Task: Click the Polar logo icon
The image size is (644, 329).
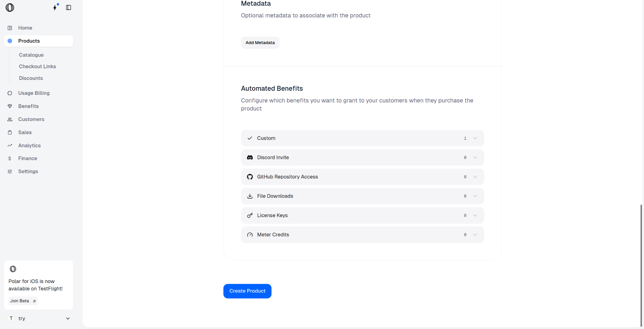Action: click(x=10, y=8)
